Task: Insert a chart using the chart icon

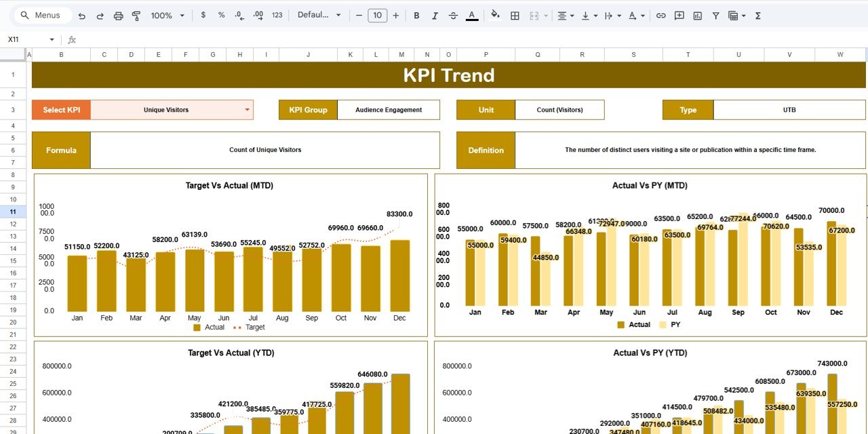Action: (698, 15)
